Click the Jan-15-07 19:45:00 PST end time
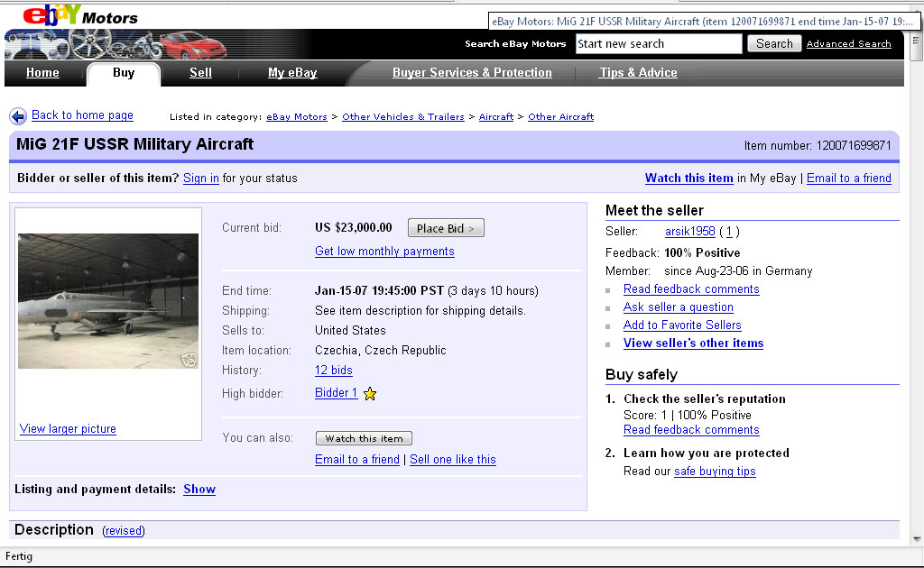The height and width of the screenshot is (568, 924). [379, 291]
